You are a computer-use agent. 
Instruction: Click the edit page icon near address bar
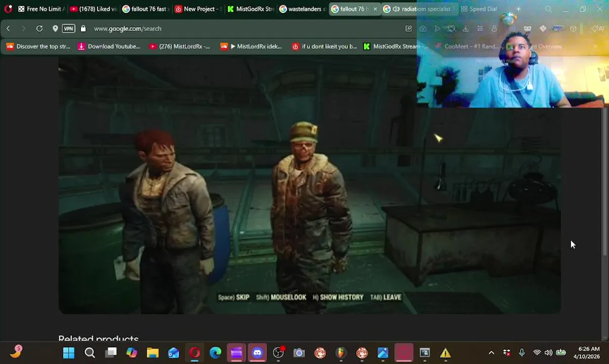pos(409,29)
